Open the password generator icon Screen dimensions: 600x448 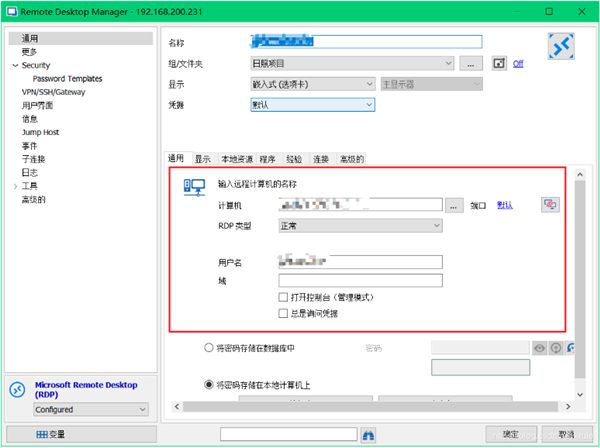click(x=556, y=348)
